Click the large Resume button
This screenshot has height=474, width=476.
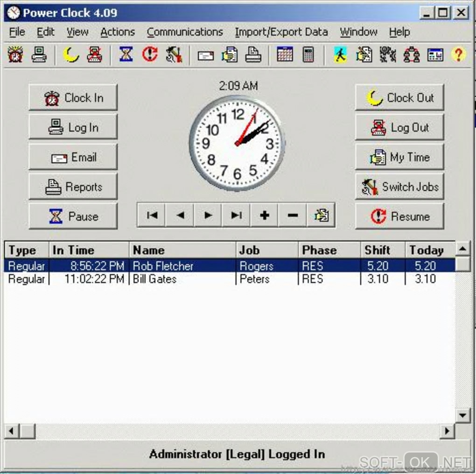(x=399, y=216)
